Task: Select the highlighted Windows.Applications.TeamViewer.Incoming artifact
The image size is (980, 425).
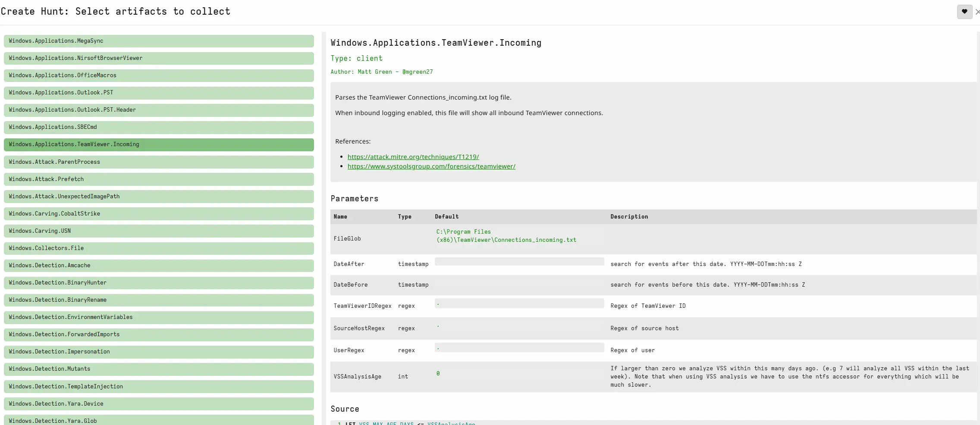Action: click(x=159, y=144)
